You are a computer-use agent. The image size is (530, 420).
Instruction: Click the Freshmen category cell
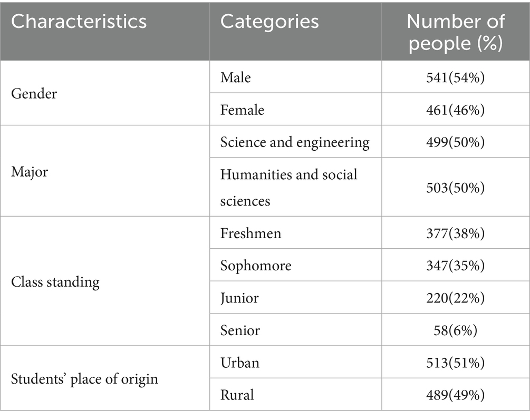[x=251, y=233]
